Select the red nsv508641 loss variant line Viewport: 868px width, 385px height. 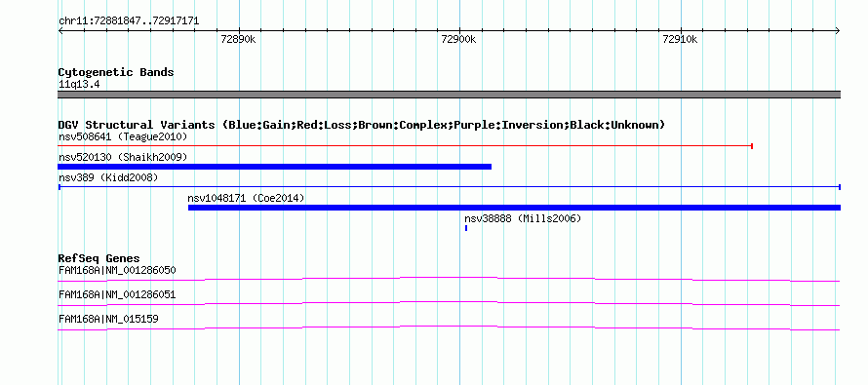405,146
